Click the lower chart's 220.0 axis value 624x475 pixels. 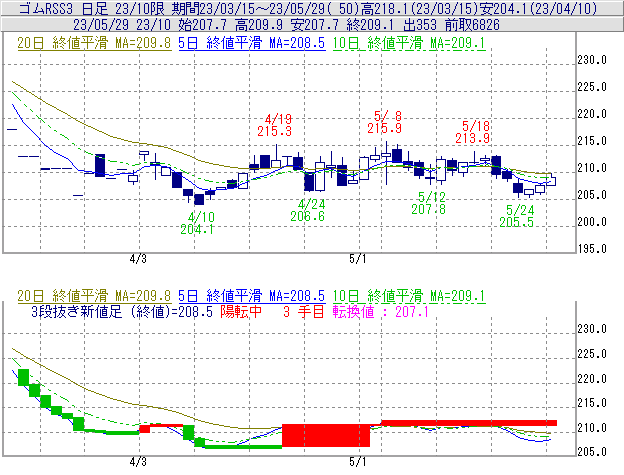pos(592,379)
